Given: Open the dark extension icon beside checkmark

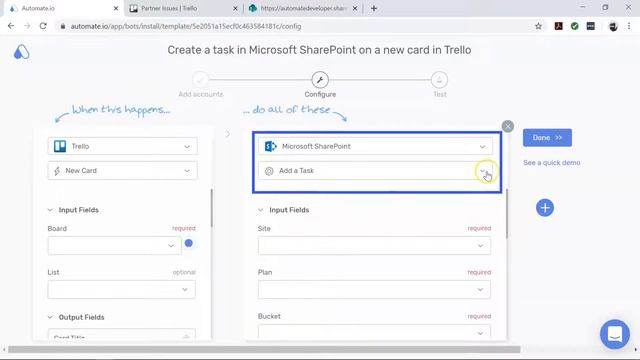Looking at the screenshot, I should [591, 26].
